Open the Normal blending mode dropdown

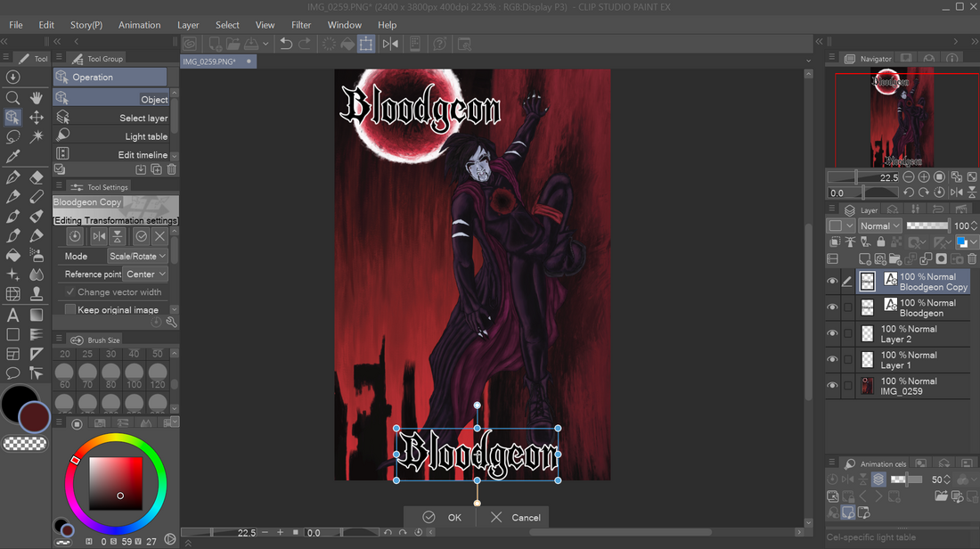click(x=879, y=225)
